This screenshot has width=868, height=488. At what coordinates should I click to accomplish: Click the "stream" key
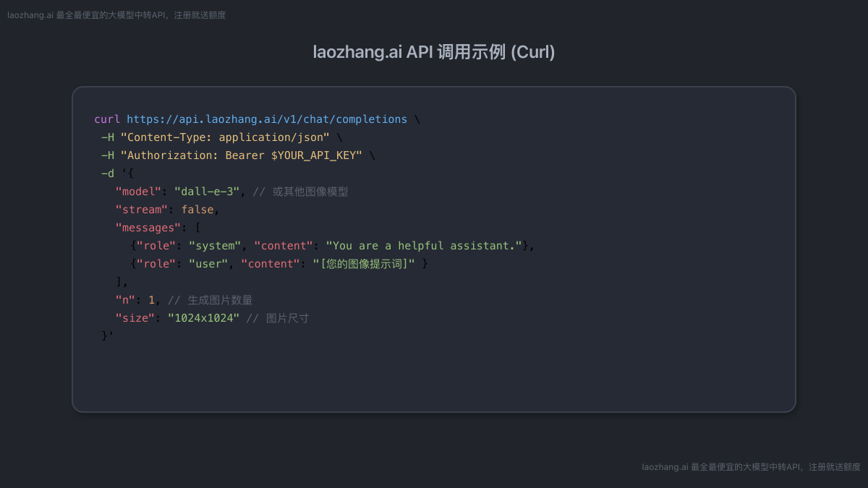141,210
